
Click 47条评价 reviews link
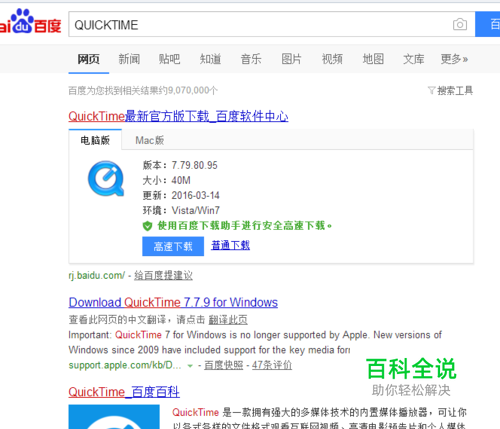click(x=272, y=365)
